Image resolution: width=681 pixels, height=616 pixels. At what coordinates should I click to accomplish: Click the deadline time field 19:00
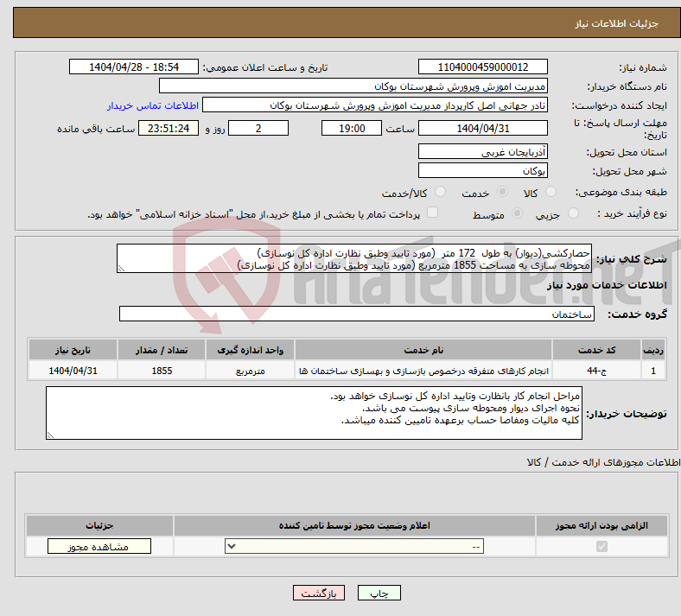pyautogui.click(x=352, y=128)
